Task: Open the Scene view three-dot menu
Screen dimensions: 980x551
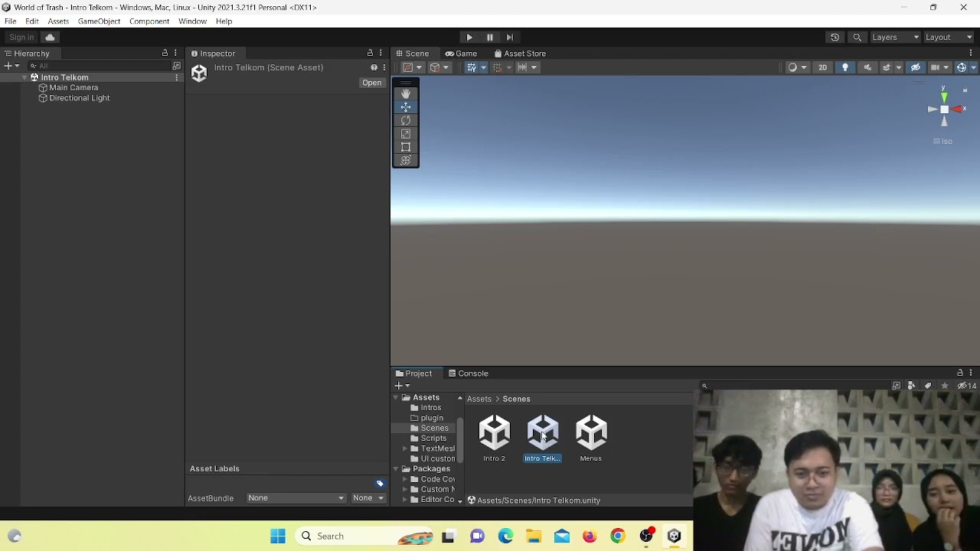Action: [971, 54]
